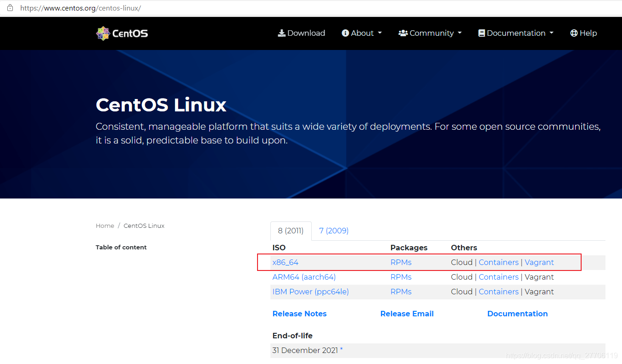Image resolution: width=622 pixels, height=364 pixels.
Task: Click the lock icon in address bar
Action: click(10, 8)
